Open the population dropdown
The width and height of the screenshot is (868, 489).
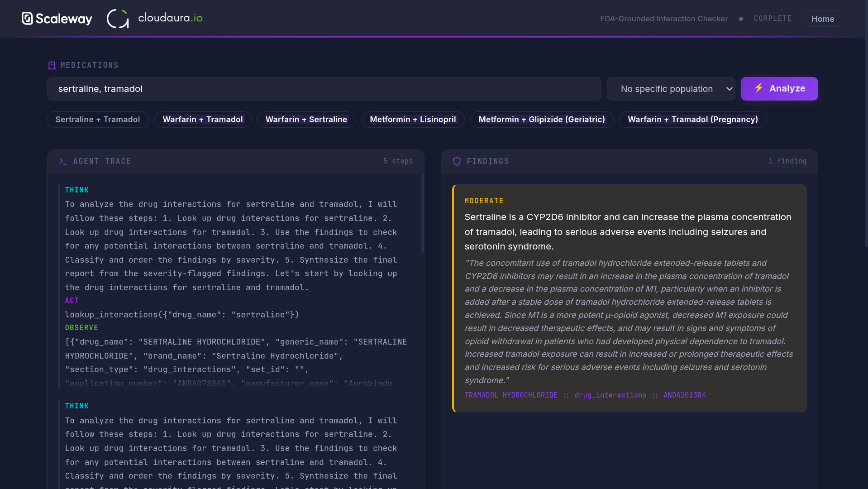[671, 89]
